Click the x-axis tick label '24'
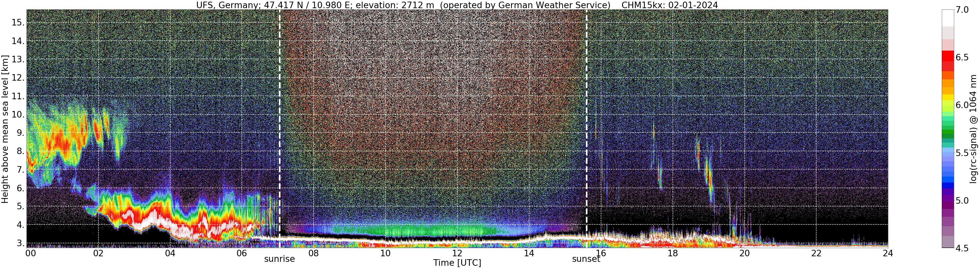 click(888, 253)
